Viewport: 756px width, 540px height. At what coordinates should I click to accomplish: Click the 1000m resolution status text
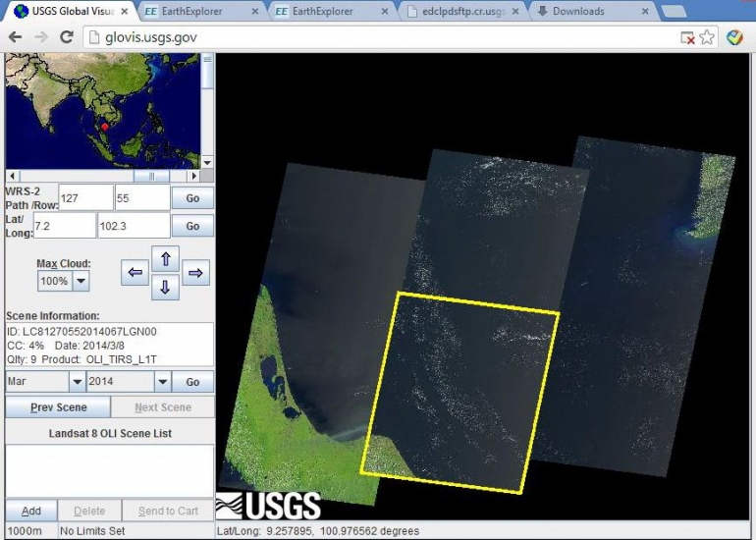point(26,531)
